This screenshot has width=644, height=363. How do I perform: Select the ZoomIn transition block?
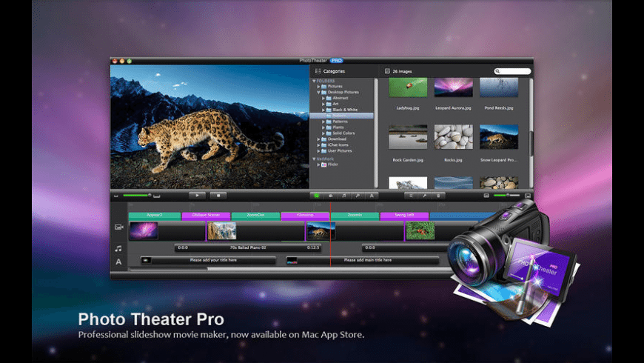click(x=355, y=216)
